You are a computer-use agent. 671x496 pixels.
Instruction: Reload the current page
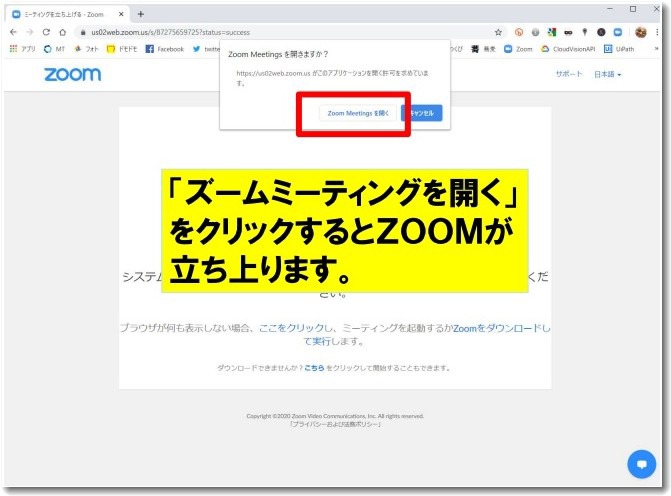pyautogui.click(x=46, y=32)
